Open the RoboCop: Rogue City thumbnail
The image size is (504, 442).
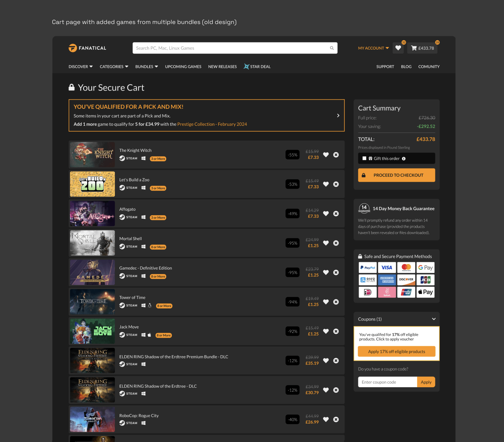click(x=92, y=419)
